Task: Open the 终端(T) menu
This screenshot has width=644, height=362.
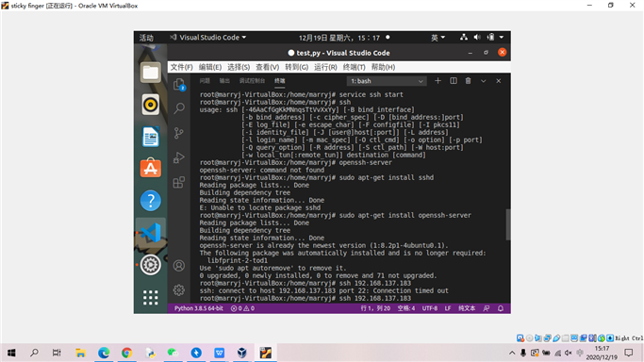Action: click(354, 67)
